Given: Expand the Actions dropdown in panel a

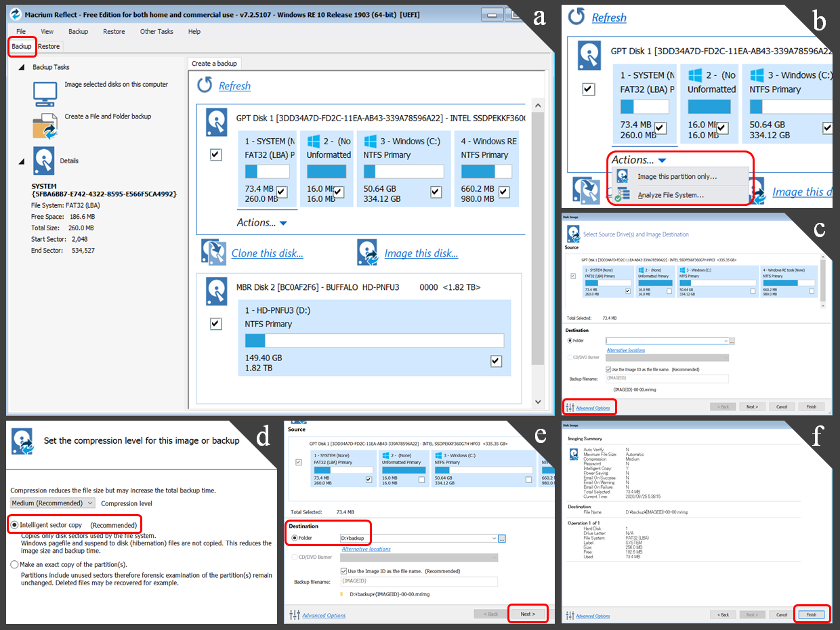Looking at the screenshot, I should (283, 223).
